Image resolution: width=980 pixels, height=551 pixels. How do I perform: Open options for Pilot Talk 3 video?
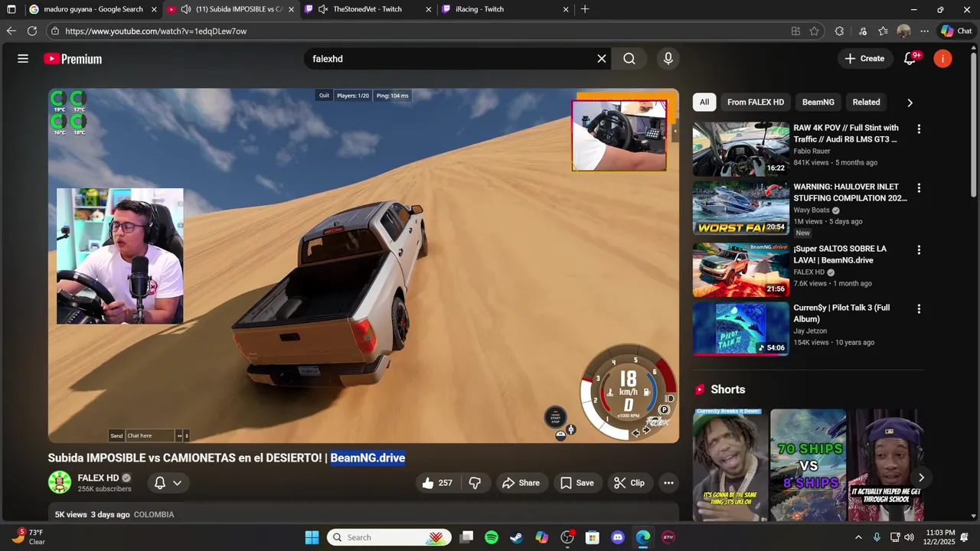point(919,309)
